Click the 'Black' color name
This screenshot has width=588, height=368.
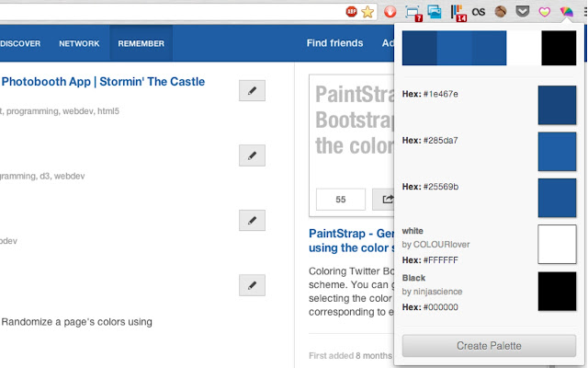413,278
